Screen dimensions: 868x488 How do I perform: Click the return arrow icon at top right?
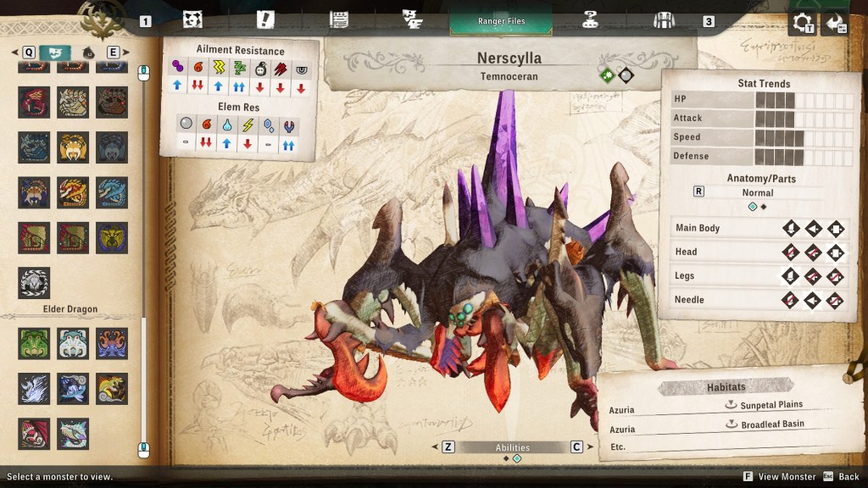click(837, 23)
